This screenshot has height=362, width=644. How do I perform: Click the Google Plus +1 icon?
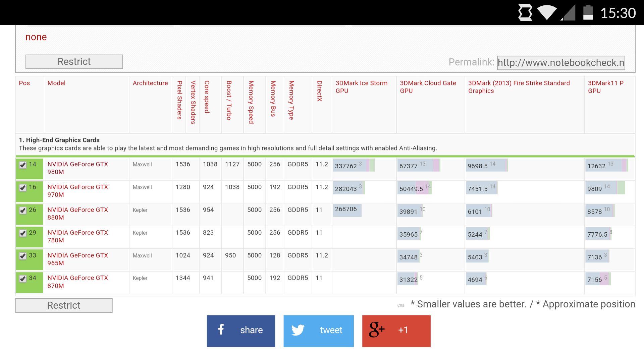coord(376,330)
